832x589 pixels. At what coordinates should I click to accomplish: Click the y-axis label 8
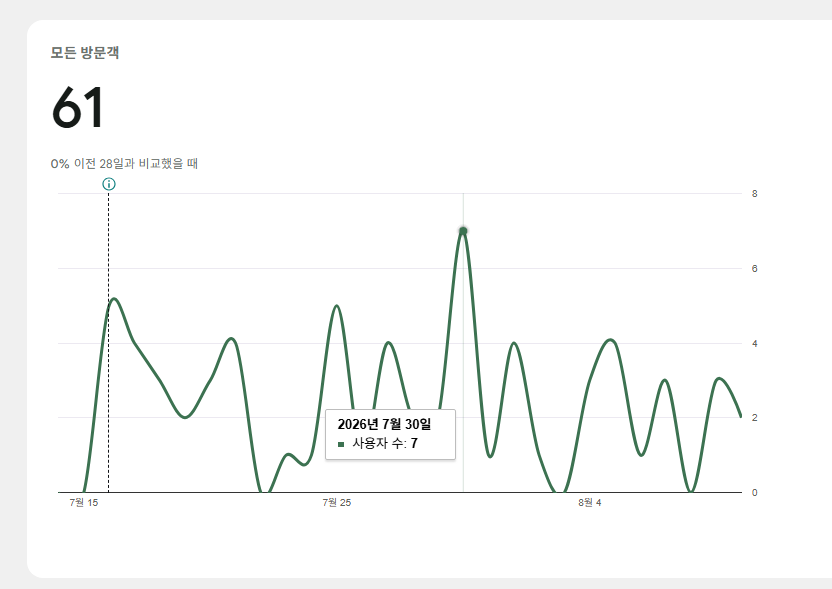[755, 194]
